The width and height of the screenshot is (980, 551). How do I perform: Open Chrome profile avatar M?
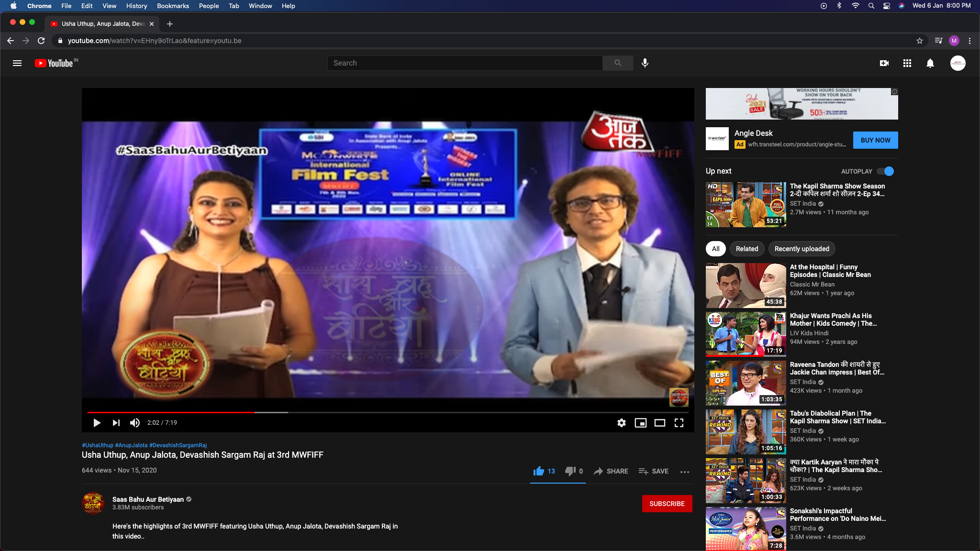point(954,41)
